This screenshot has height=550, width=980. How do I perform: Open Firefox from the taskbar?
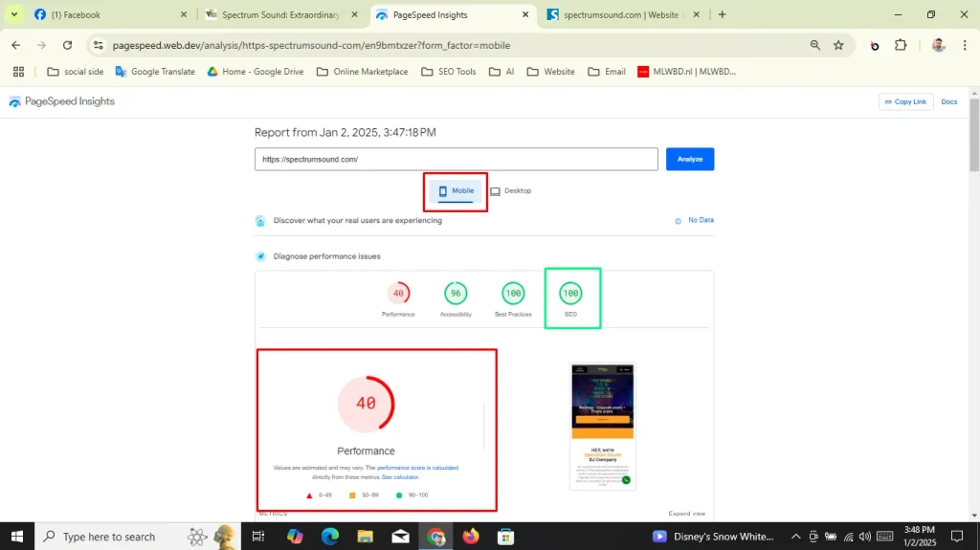point(470,537)
